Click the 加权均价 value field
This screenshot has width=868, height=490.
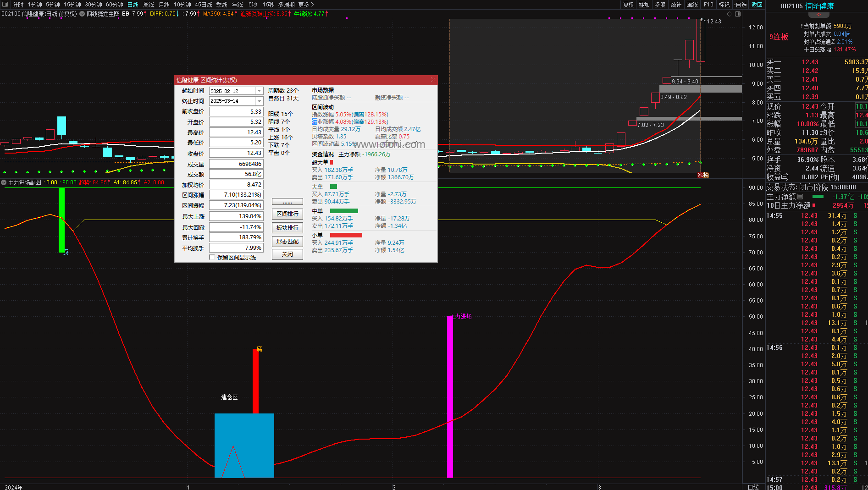coord(236,185)
